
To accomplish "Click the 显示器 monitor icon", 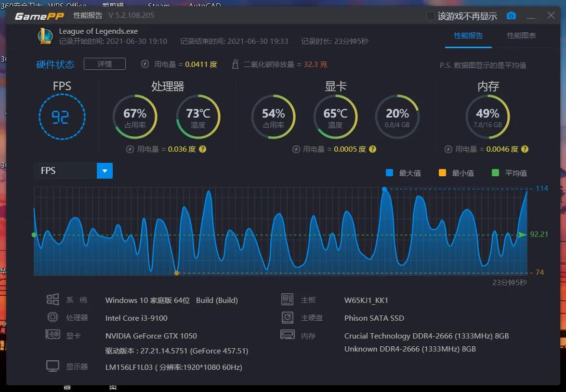I will (x=53, y=366).
